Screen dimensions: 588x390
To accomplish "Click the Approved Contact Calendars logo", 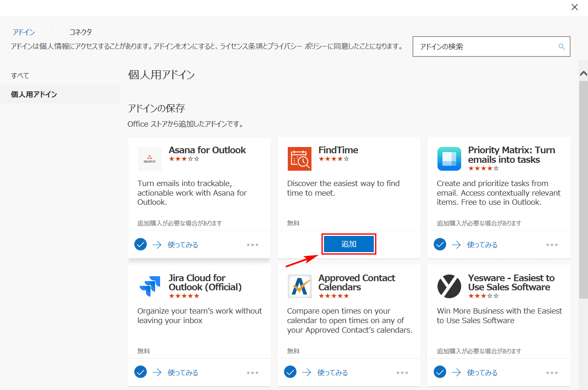I will [299, 286].
